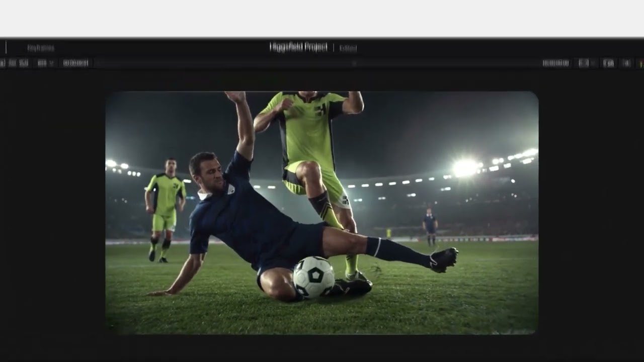Click the left timecode field in the toolbar
The width and height of the screenshot is (644, 362).
click(75, 63)
